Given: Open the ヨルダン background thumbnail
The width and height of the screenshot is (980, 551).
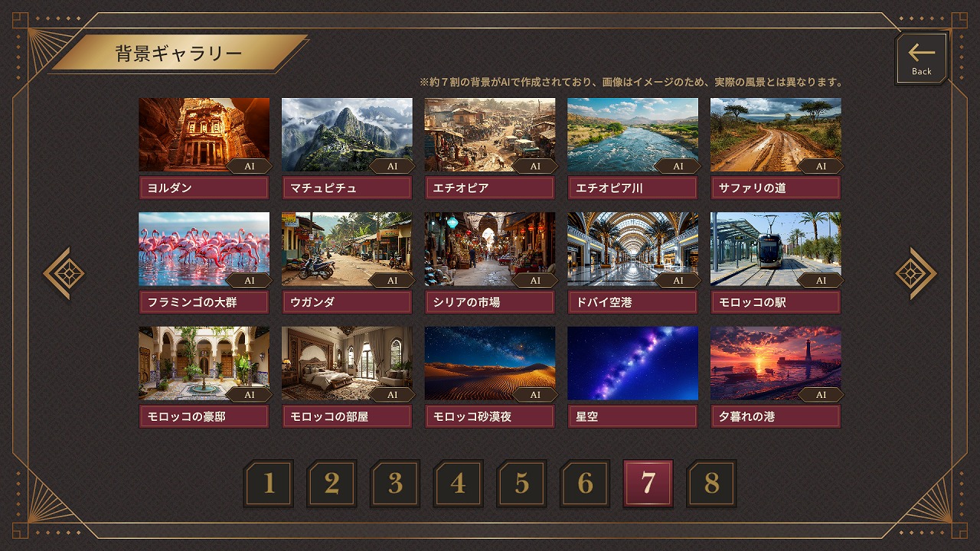Looking at the screenshot, I should coord(204,135).
